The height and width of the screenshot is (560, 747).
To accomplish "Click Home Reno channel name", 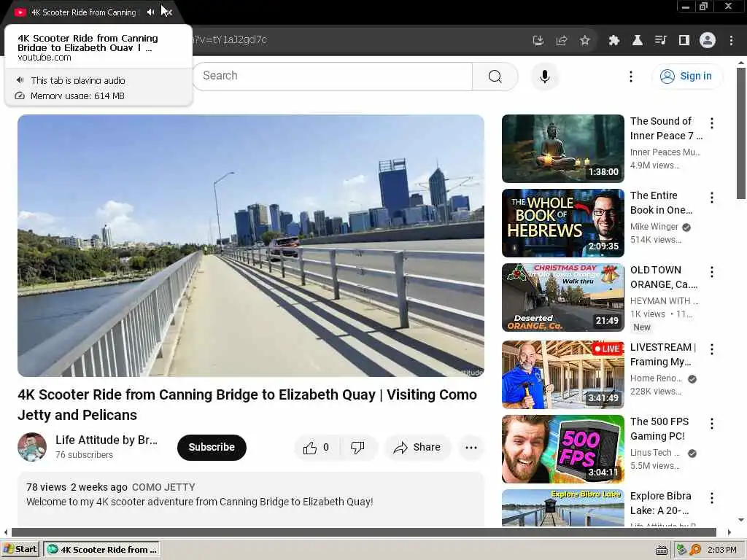I will [656, 378].
